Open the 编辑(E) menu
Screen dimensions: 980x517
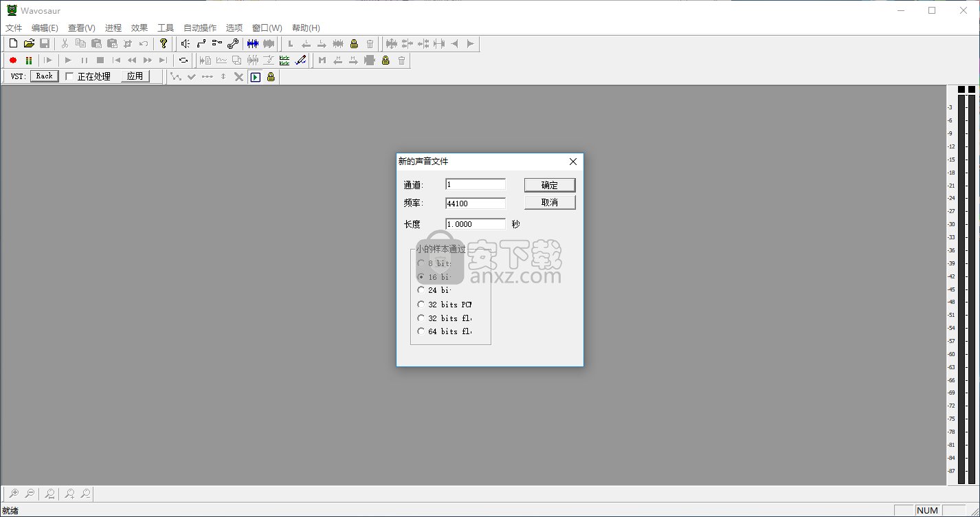[x=45, y=28]
